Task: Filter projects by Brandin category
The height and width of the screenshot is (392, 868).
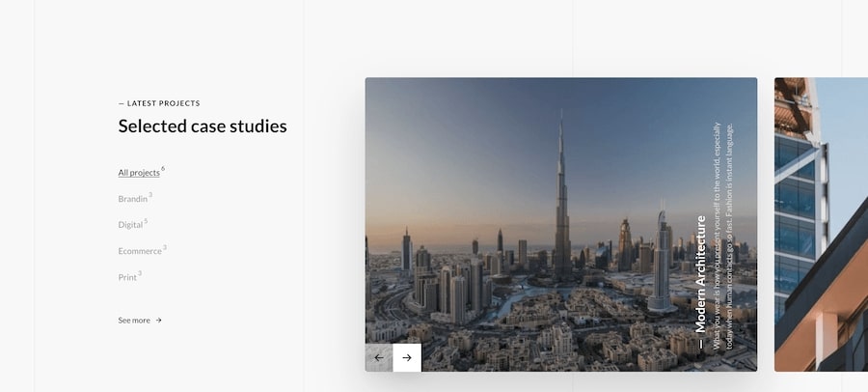Action: pos(133,199)
